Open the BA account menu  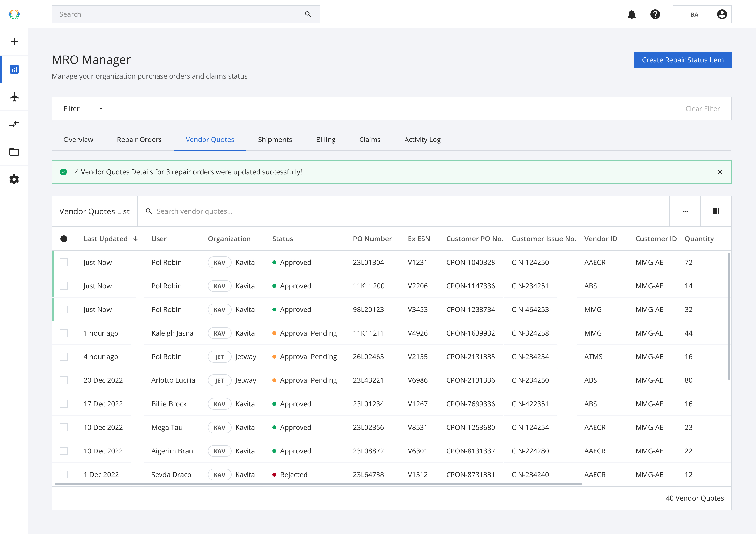[702, 14]
